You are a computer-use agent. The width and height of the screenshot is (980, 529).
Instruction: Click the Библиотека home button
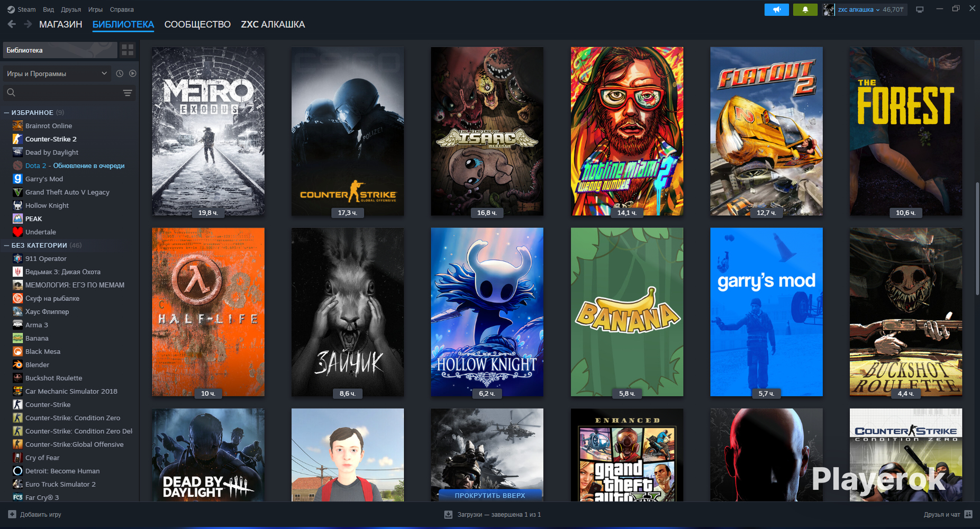60,50
